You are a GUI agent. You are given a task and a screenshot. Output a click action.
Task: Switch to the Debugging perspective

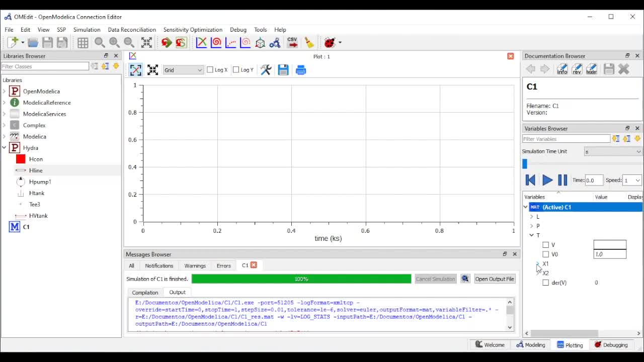coord(611,345)
